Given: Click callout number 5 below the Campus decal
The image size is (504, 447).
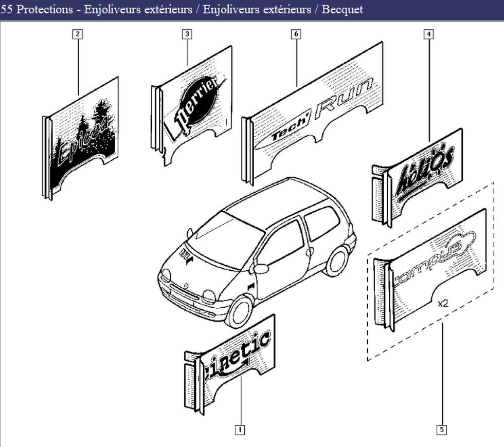Looking at the screenshot, I should point(442,430).
